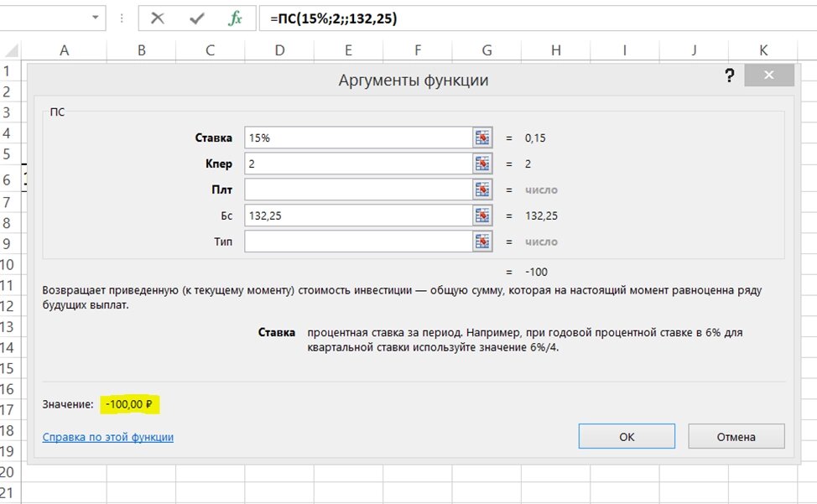Click range selector icon for Бс field
The image size is (817, 504).
(x=482, y=216)
